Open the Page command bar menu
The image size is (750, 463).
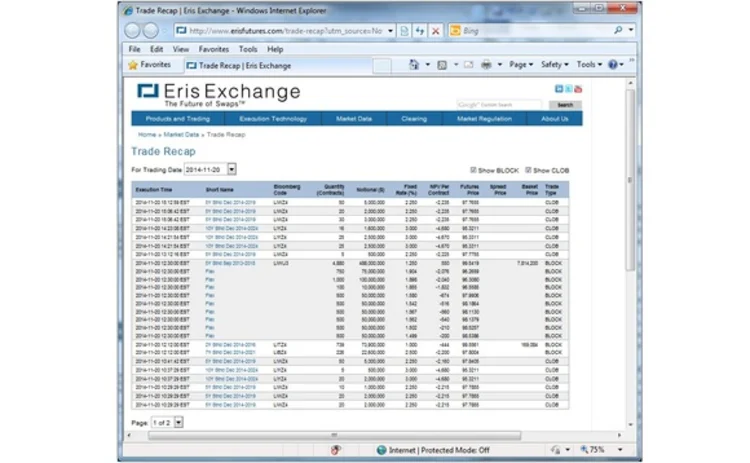click(521, 65)
